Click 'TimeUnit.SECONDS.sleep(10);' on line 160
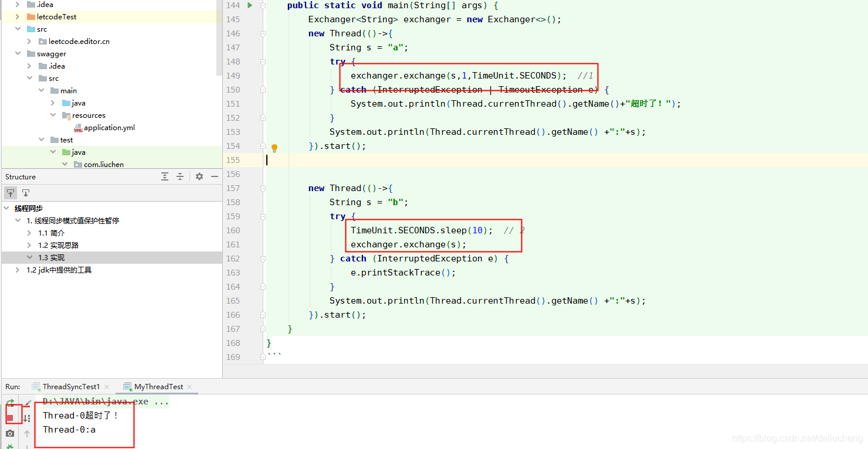Image resolution: width=868 pixels, height=449 pixels. click(x=422, y=230)
